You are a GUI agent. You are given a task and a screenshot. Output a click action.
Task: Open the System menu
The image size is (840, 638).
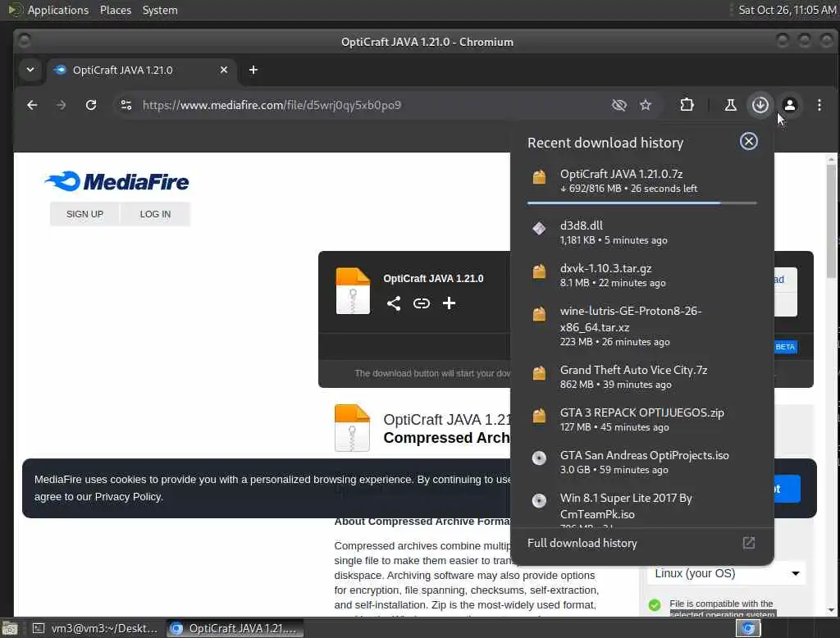pos(160,10)
